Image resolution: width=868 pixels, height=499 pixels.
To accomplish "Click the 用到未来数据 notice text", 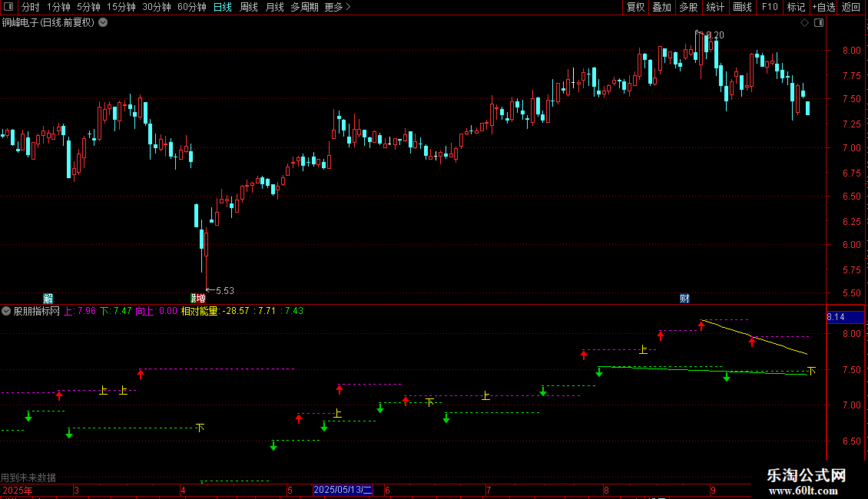I will click(28, 478).
